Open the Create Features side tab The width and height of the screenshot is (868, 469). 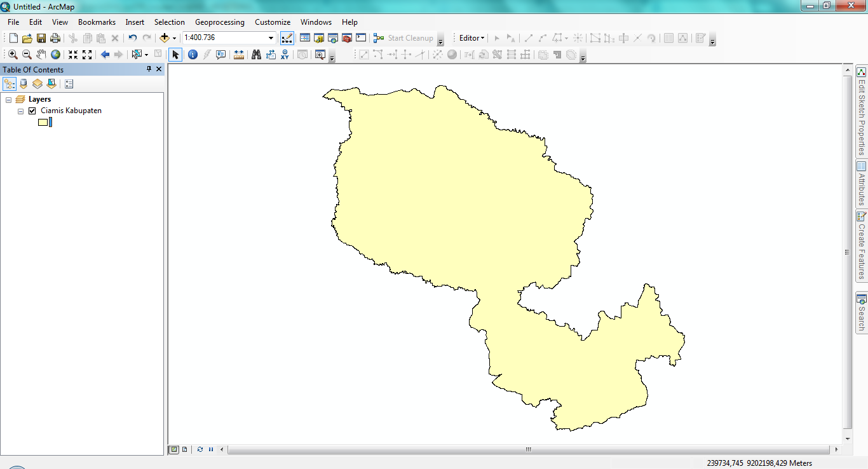[862, 246]
